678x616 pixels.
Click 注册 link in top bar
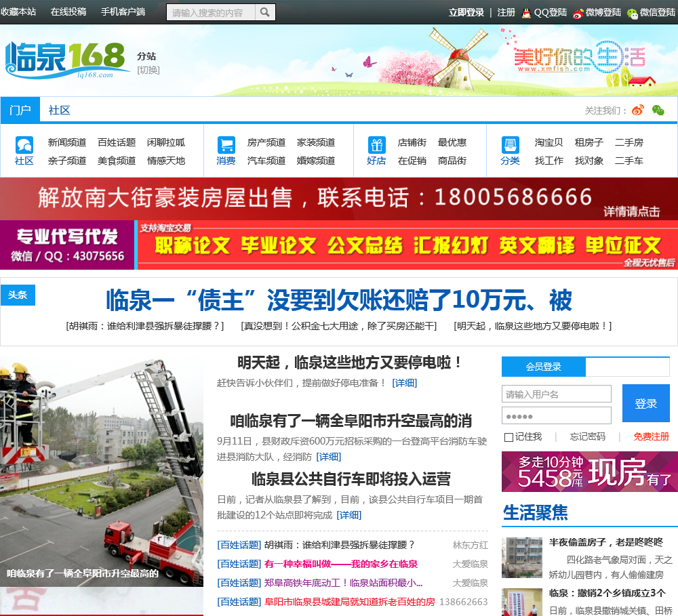(506, 12)
